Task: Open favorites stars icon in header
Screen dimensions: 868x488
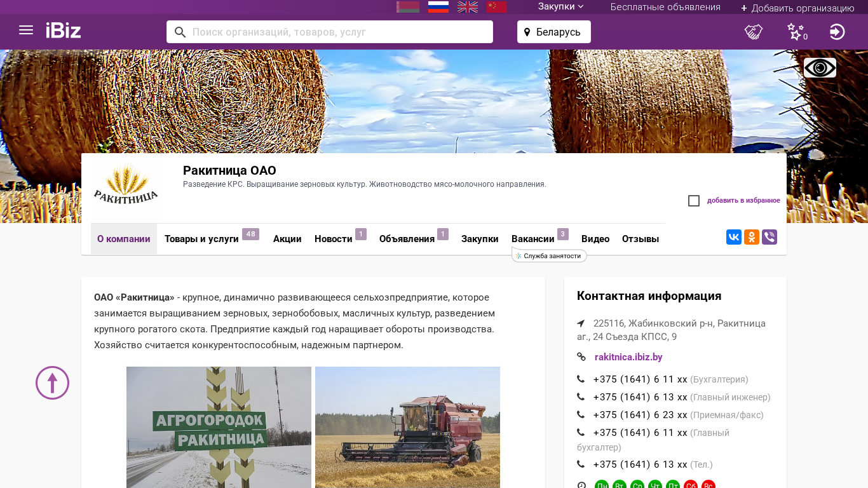Action: [x=797, y=32]
